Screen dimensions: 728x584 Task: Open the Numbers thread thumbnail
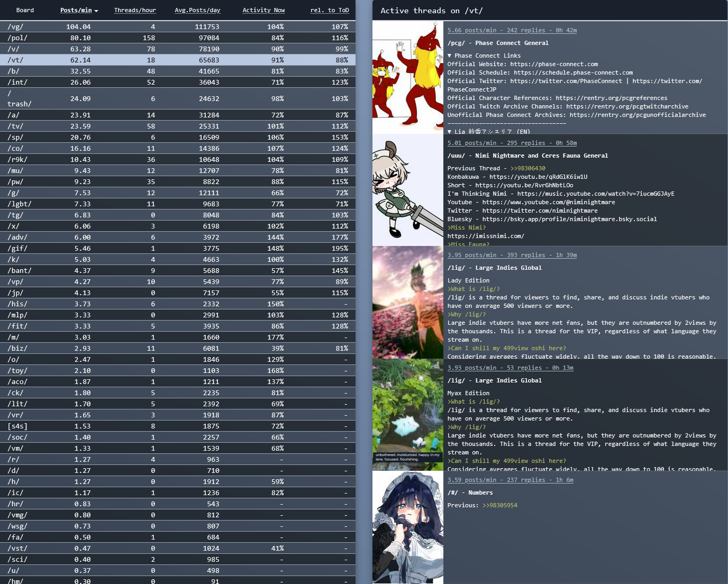click(408, 527)
